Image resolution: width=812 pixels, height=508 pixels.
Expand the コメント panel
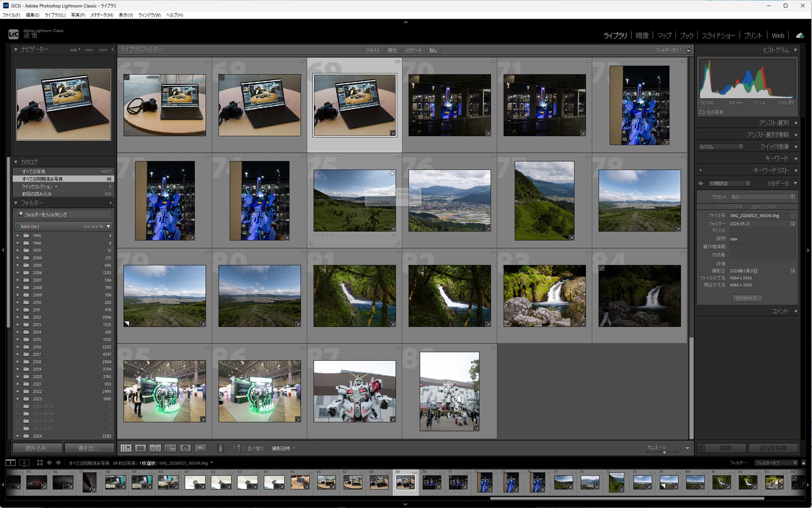(x=796, y=311)
